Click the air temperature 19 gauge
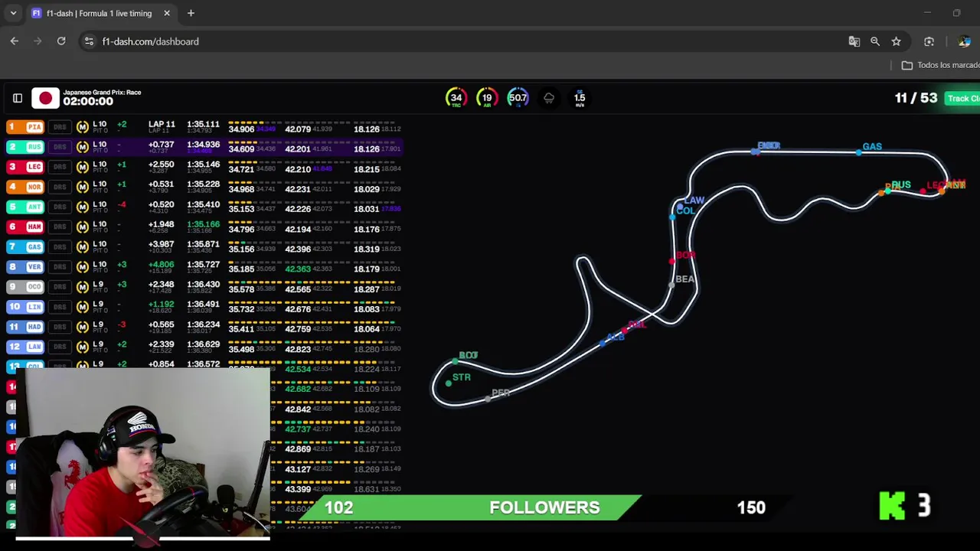 pos(487,98)
